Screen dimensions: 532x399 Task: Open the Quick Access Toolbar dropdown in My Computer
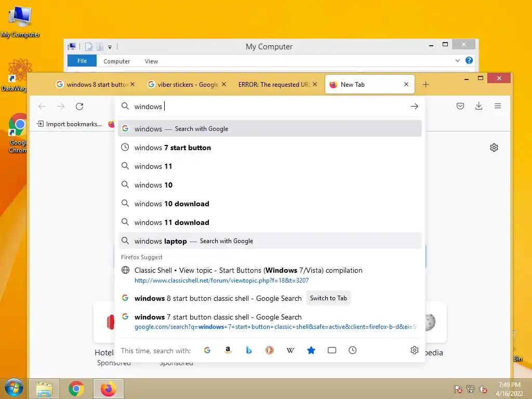pyautogui.click(x=110, y=47)
